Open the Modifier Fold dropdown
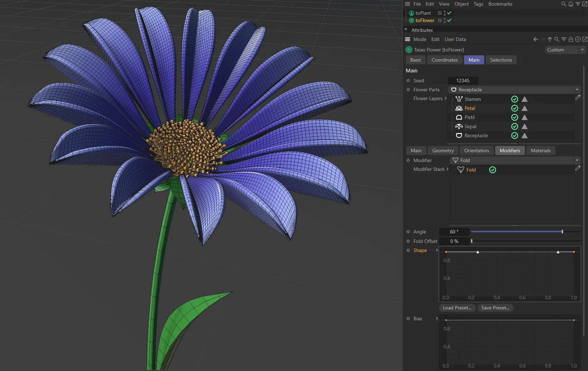 577,160
